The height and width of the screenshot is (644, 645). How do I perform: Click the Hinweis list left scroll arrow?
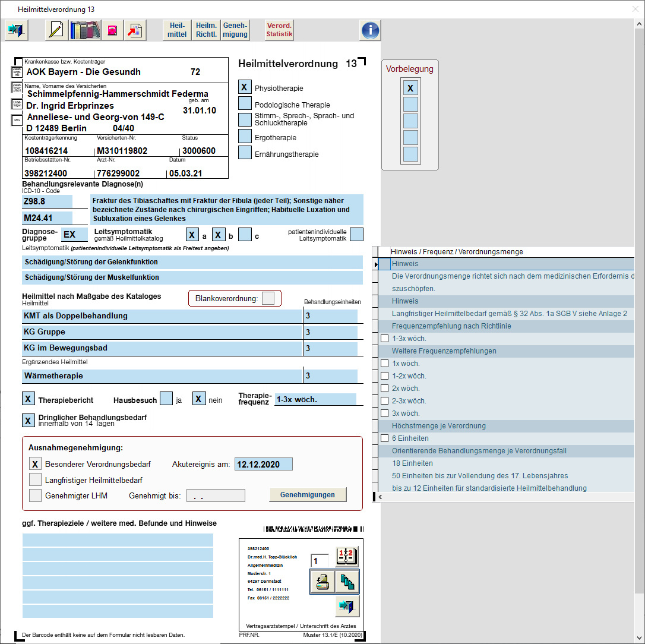381,497
